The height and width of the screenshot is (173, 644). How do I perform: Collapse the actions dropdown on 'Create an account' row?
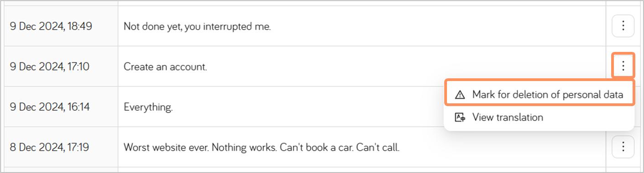pyautogui.click(x=623, y=66)
